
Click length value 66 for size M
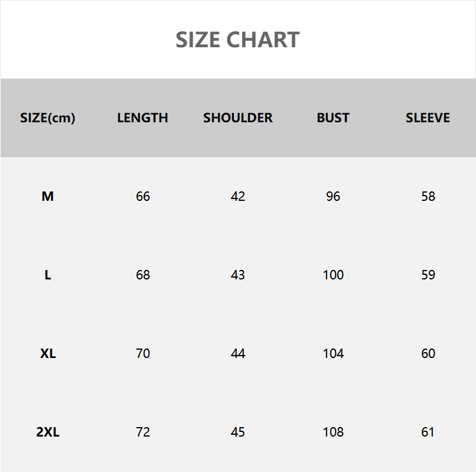143,196
